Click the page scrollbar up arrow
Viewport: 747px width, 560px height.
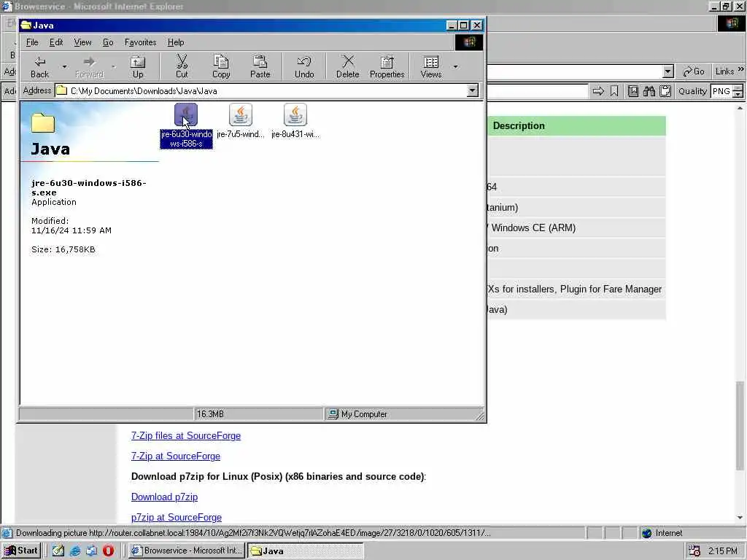pos(740,109)
